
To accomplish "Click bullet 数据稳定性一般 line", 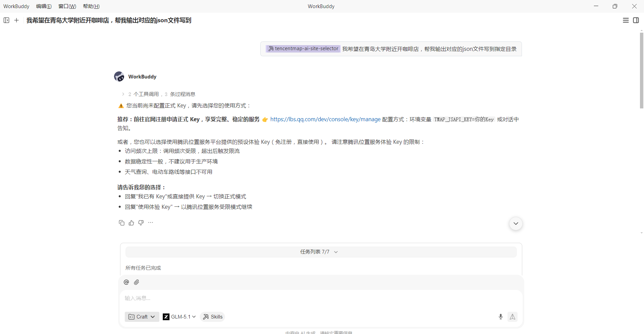I will (x=171, y=162).
